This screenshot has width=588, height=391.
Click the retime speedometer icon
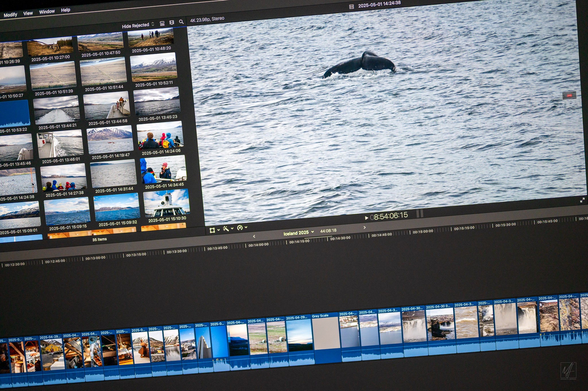(x=240, y=228)
